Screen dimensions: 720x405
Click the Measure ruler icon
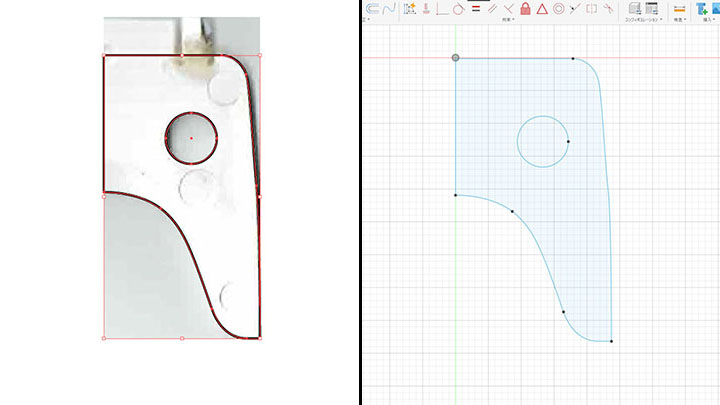tap(679, 8)
